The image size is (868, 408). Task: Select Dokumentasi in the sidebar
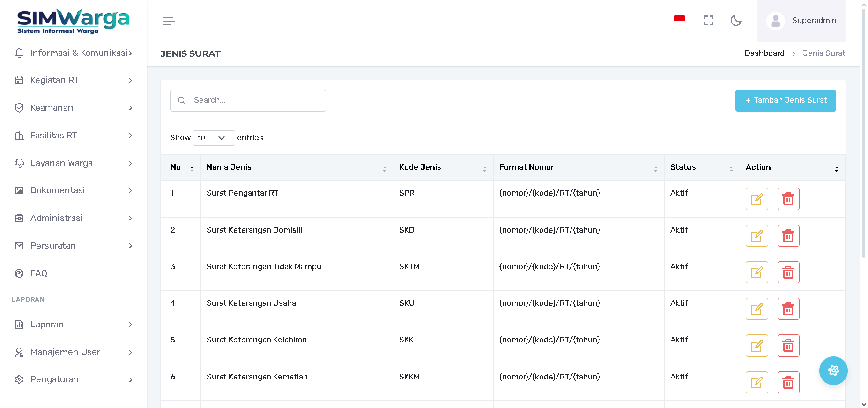coord(58,190)
